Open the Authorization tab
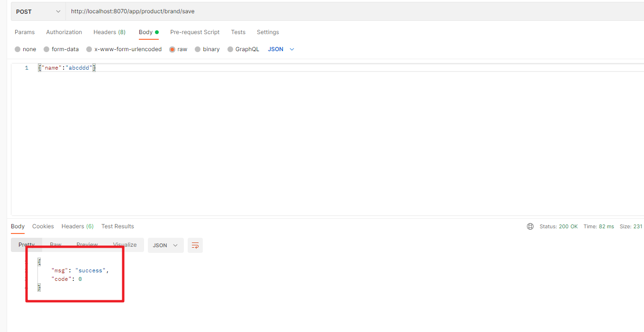Image resolution: width=644 pixels, height=332 pixels. pos(64,32)
